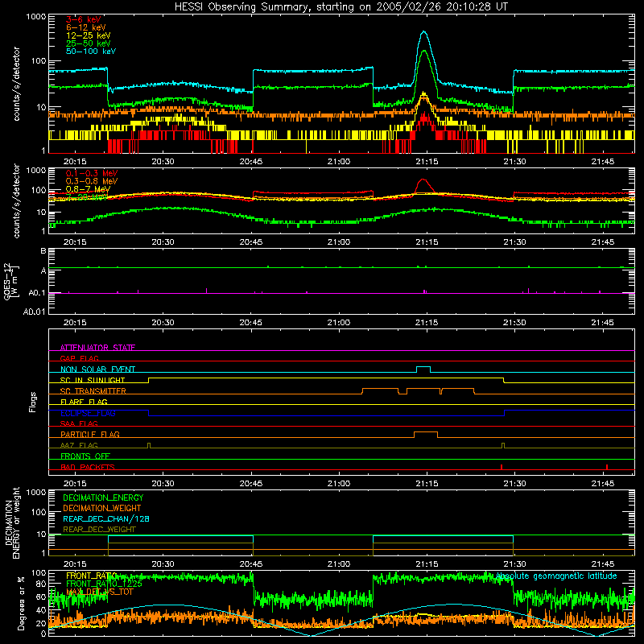The height and width of the screenshot is (644, 644).
Task: Click the AAZ_FLAG spike near 21:28
Action: (503, 445)
